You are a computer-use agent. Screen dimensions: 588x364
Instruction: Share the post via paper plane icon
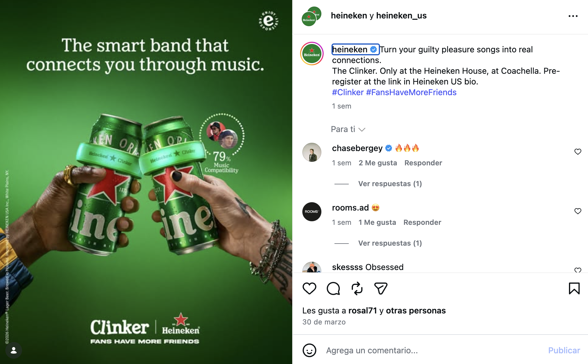point(381,288)
